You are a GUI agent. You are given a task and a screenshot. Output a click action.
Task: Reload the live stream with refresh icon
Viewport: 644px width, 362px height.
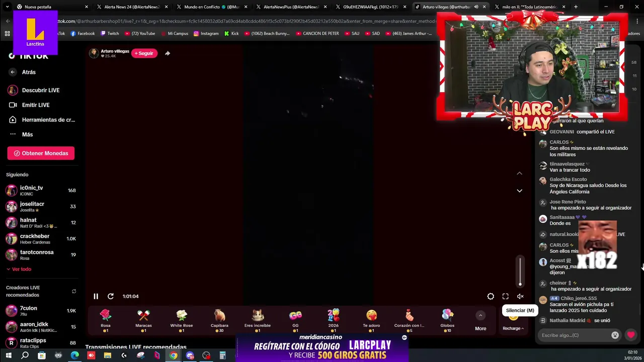[x=111, y=296]
